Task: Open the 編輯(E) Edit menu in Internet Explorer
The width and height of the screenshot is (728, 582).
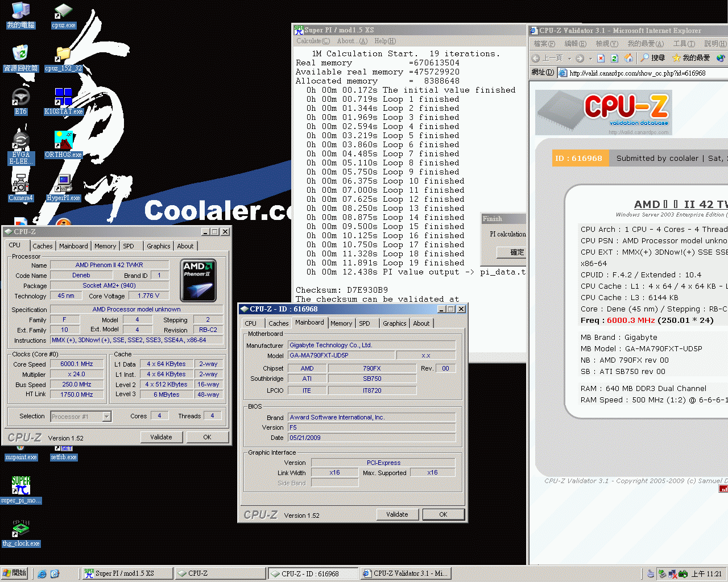Action: click(x=575, y=44)
